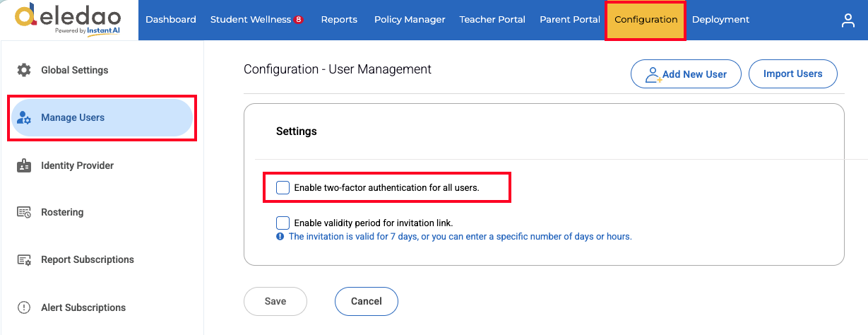
Task: Save the user management settings
Action: pos(275,301)
